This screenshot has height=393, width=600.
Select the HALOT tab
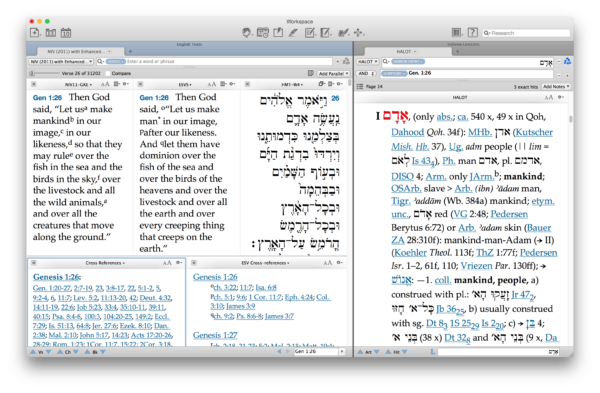406,51
